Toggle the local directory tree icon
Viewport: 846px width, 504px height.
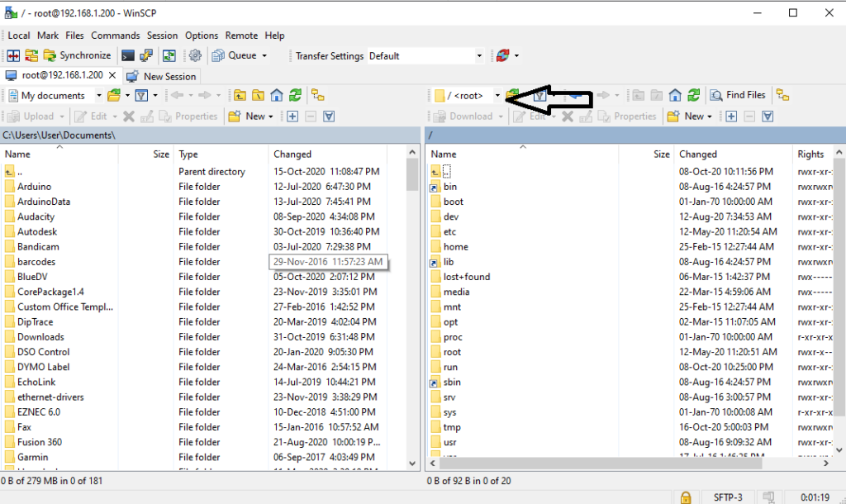coord(318,96)
